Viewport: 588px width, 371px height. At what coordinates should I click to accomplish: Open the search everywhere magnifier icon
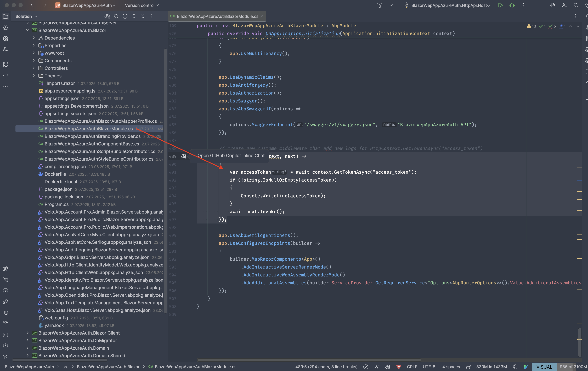click(x=576, y=5)
